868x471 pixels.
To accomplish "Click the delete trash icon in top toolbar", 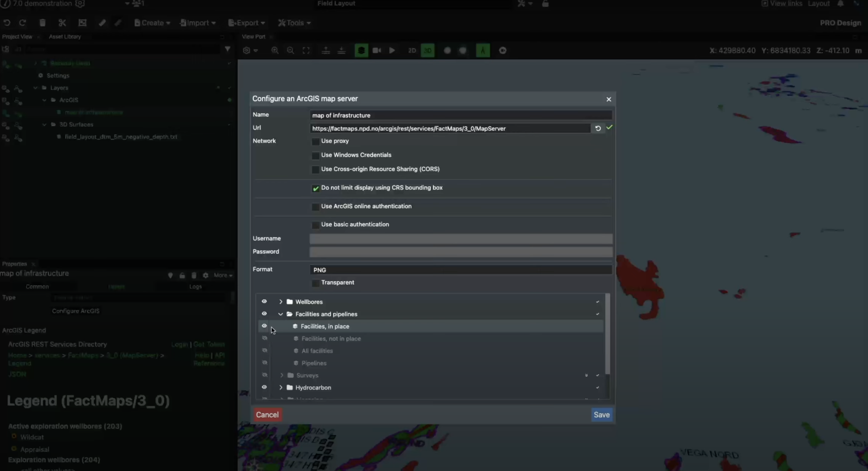I will (x=42, y=23).
